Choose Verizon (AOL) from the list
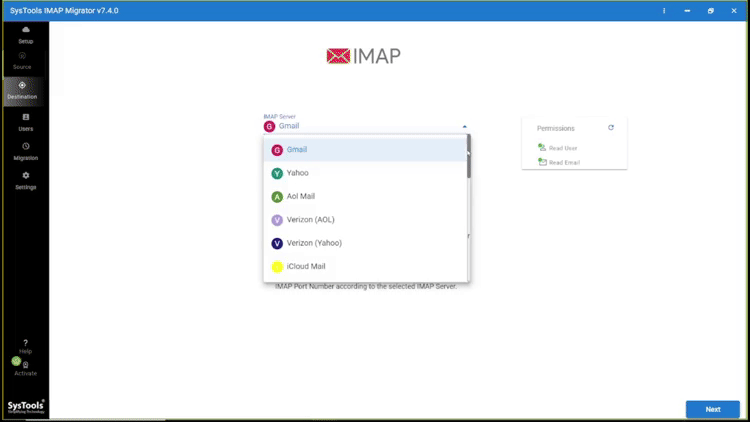 coord(365,220)
